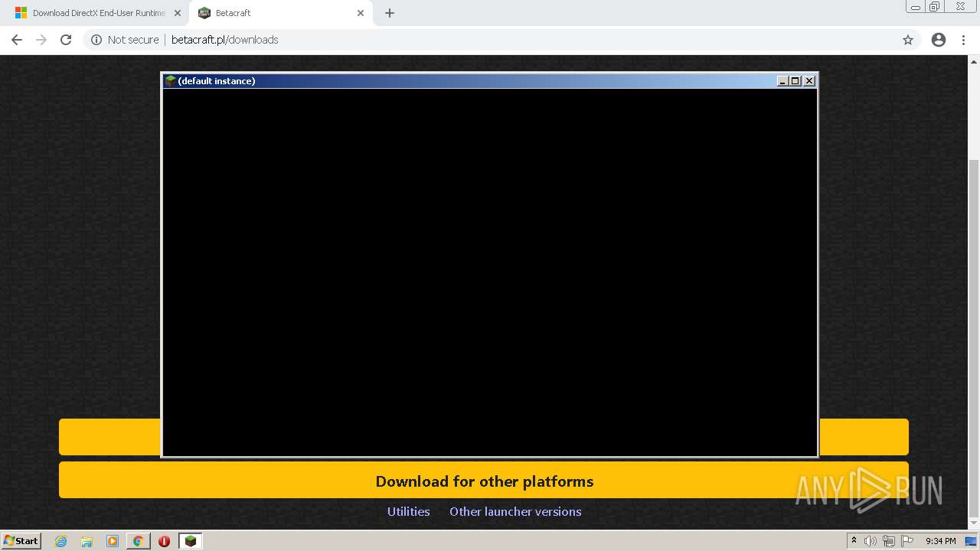980x551 pixels.
Task: Click the scrollbar up arrow
Action: 974,61
